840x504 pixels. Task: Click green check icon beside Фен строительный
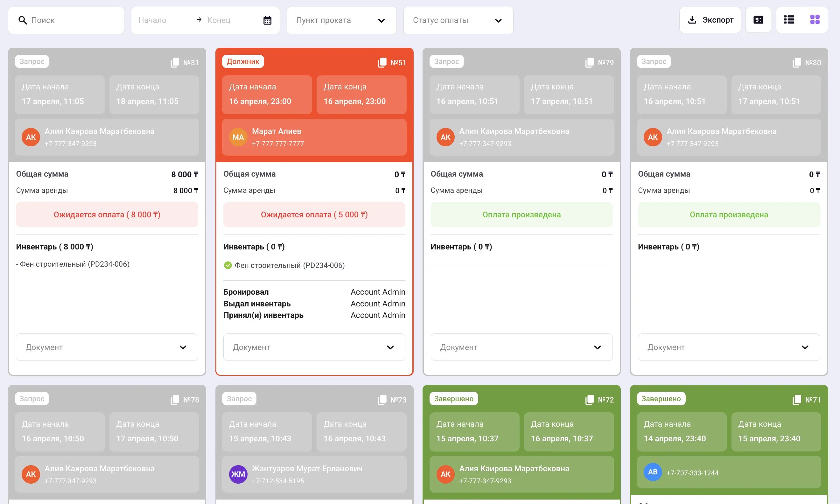pyautogui.click(x=228, y=265)
